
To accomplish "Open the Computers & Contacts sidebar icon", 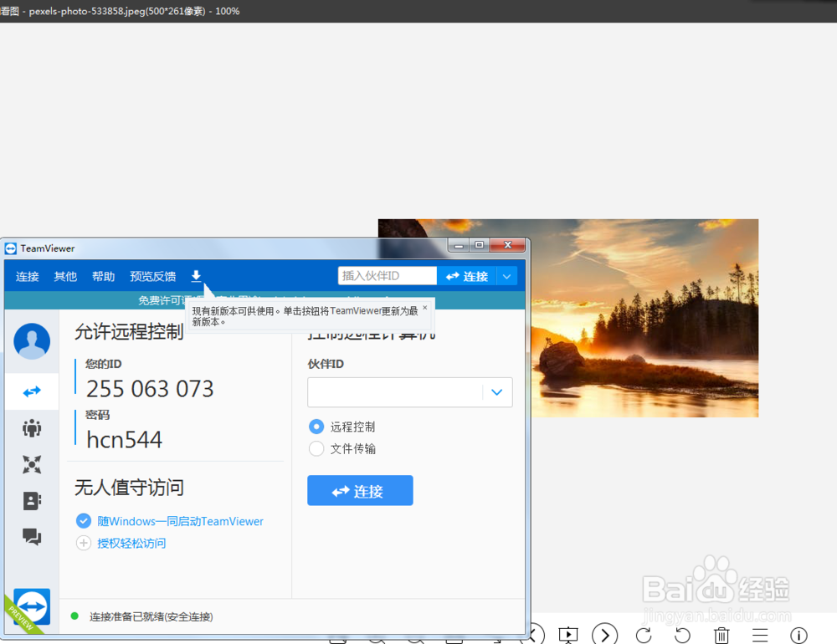I will point(32,501).
